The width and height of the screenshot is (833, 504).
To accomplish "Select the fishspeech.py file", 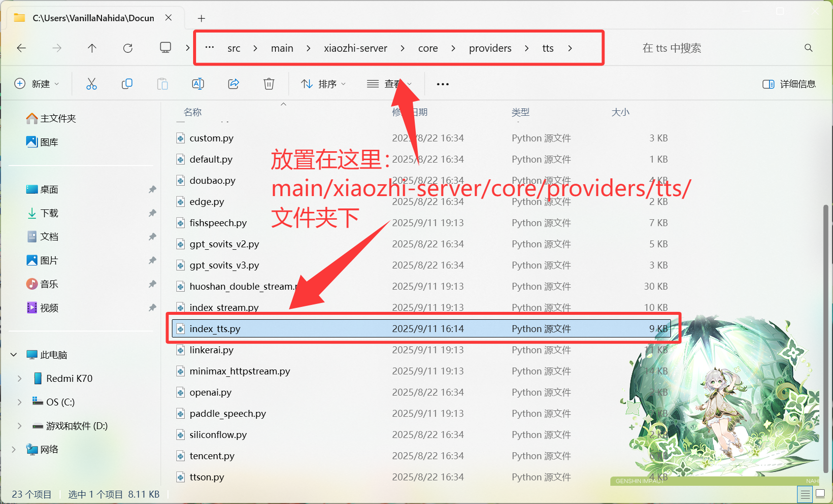I will pos(218,223).
